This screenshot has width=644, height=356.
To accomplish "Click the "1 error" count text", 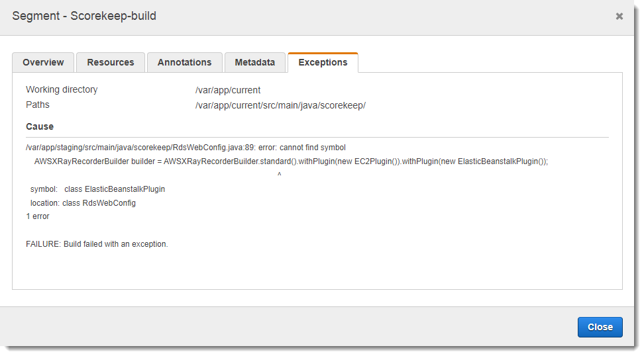I will [38, 216].
